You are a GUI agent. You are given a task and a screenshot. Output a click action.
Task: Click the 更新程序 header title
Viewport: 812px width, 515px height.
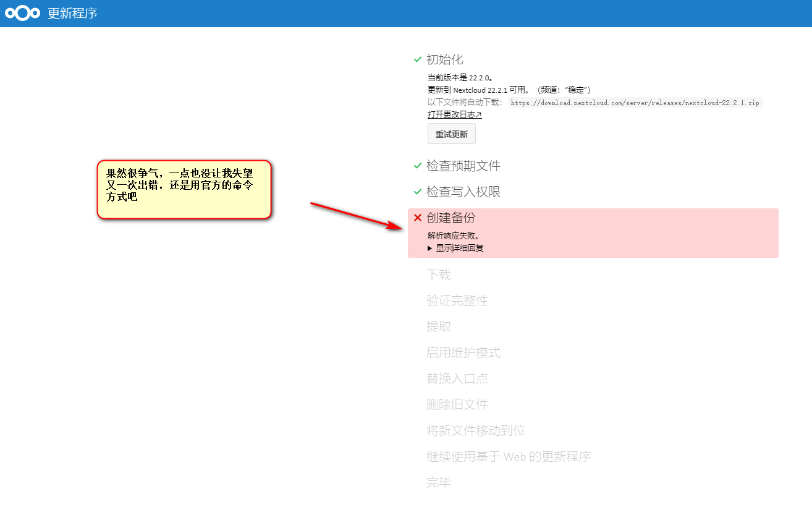[x=73, y=13]
